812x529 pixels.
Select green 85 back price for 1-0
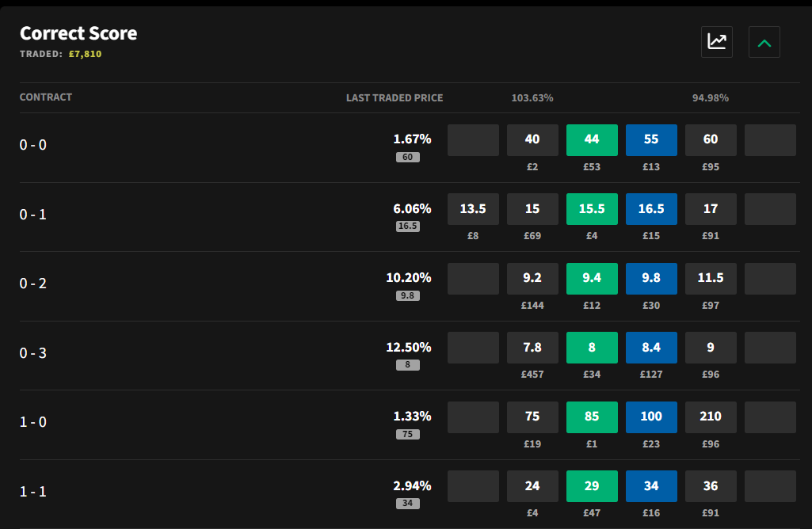(x=592, y=417)
